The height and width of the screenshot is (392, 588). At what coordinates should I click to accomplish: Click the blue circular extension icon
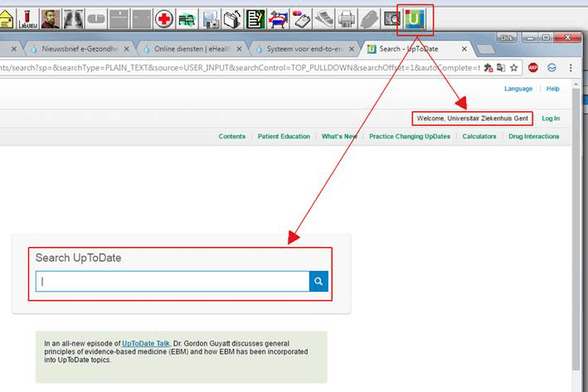click(552, 68)
